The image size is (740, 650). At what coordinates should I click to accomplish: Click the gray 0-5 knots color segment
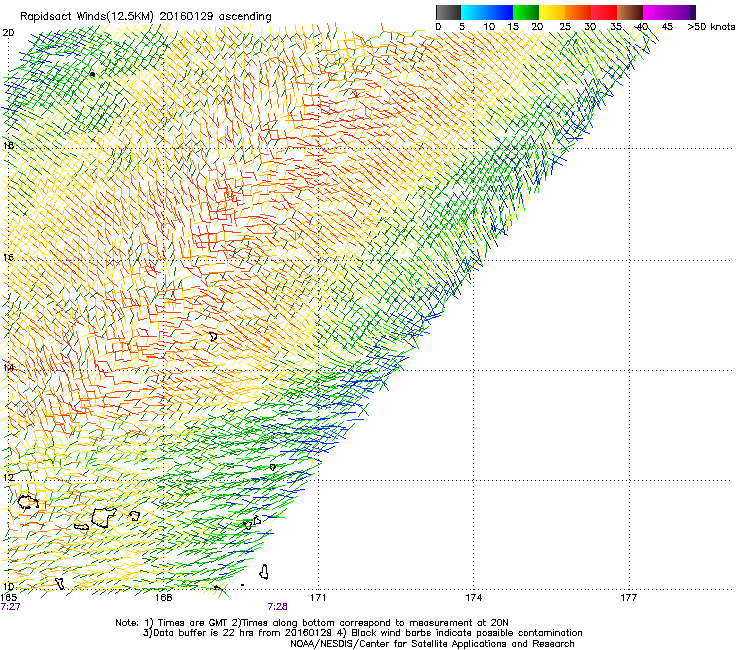pos(448,12)
